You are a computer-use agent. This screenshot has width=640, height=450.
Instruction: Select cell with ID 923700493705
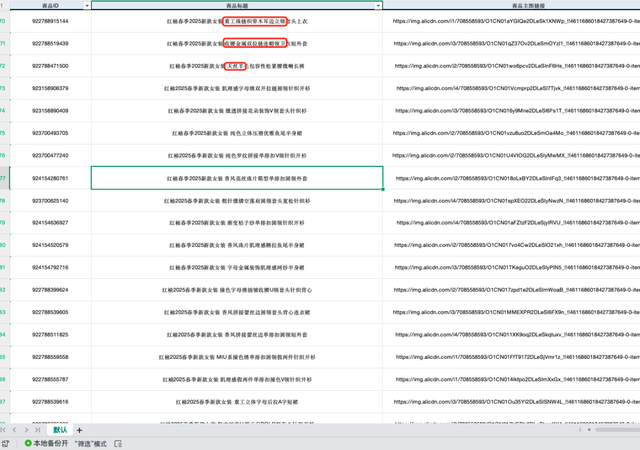tap(50, 133)
